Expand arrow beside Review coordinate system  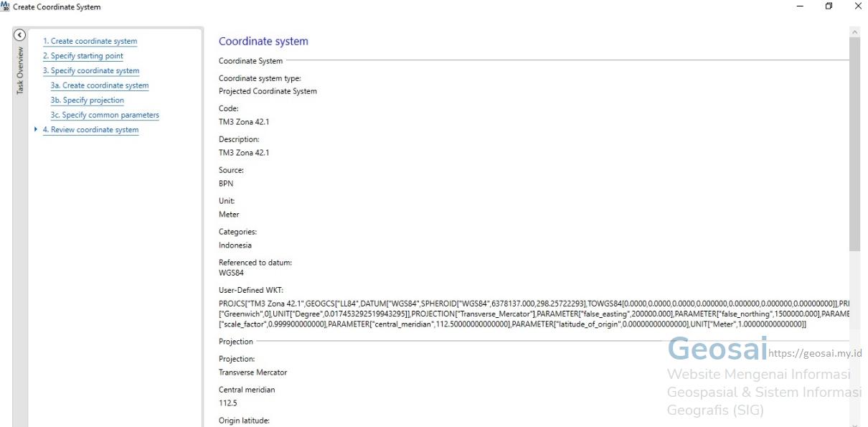click(37, 130)
